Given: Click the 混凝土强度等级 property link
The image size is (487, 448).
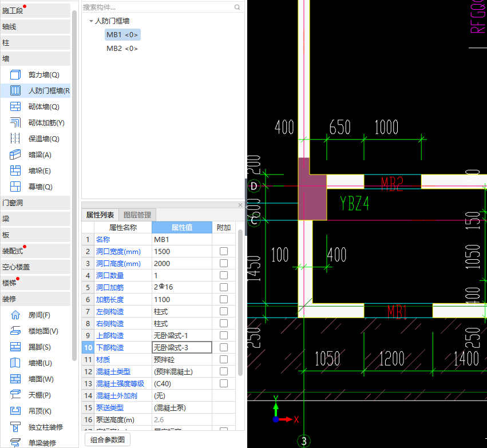Looking at the screenshot, I should point(120,384).
